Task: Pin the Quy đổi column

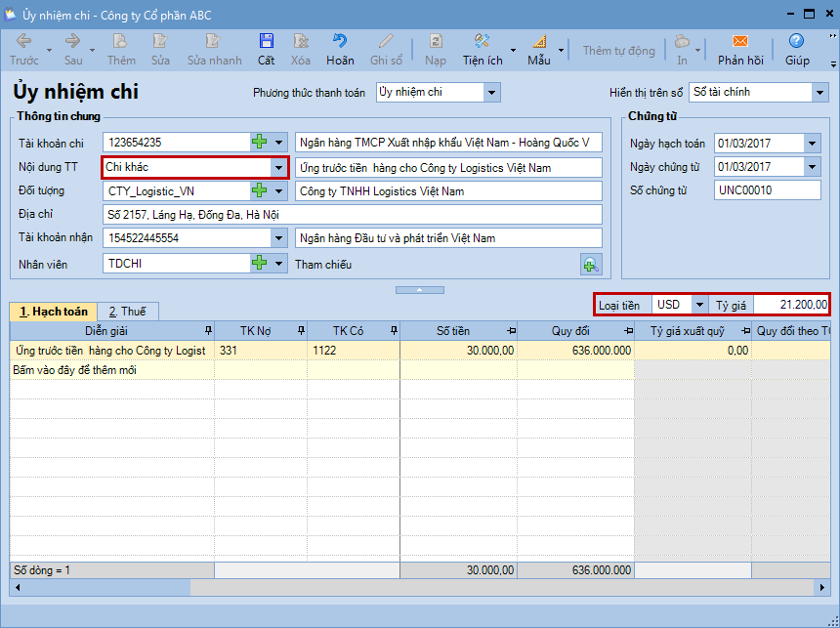Action: tap(628, 331)
